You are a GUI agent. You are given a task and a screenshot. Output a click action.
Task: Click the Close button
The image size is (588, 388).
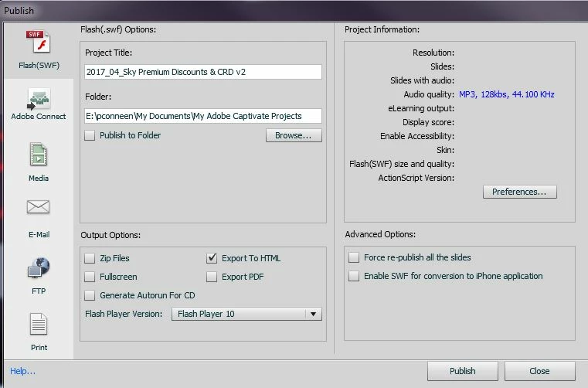(x=539, y=371)
